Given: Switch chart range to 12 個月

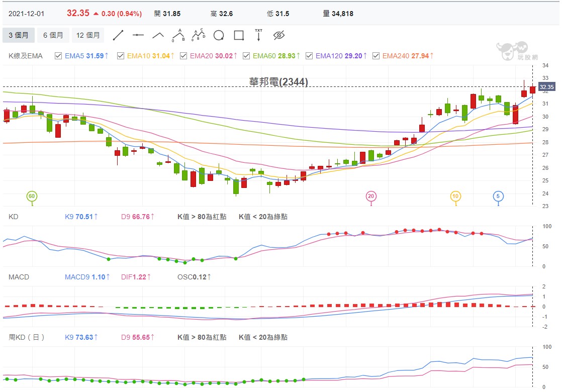Looking at the screenshot, I should [88, 35].
